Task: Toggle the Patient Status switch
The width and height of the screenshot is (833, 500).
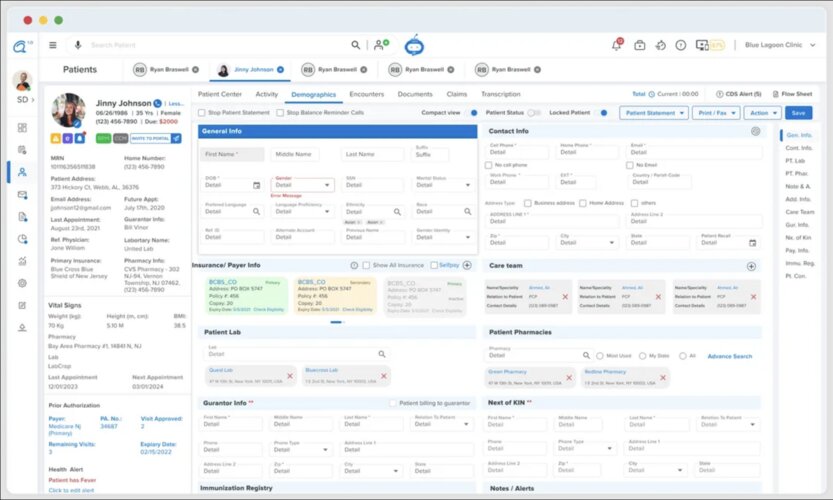Action: coord(534,113)
